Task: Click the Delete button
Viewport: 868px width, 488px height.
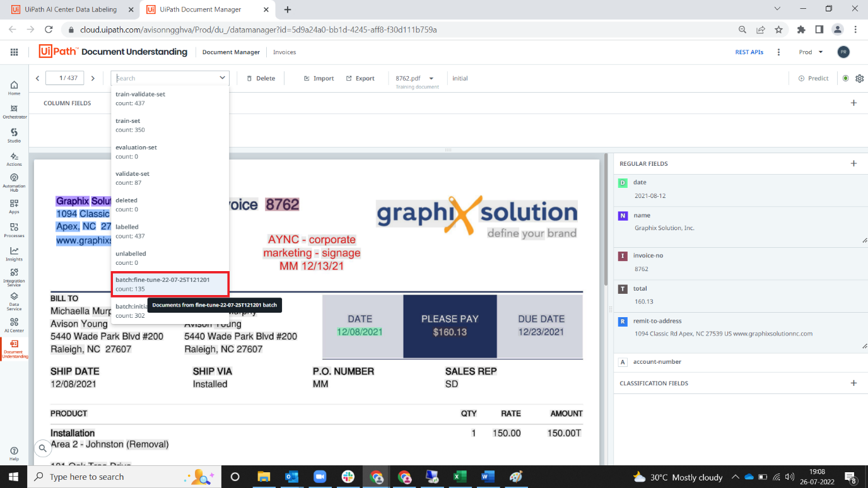Action: coord(261,78)
